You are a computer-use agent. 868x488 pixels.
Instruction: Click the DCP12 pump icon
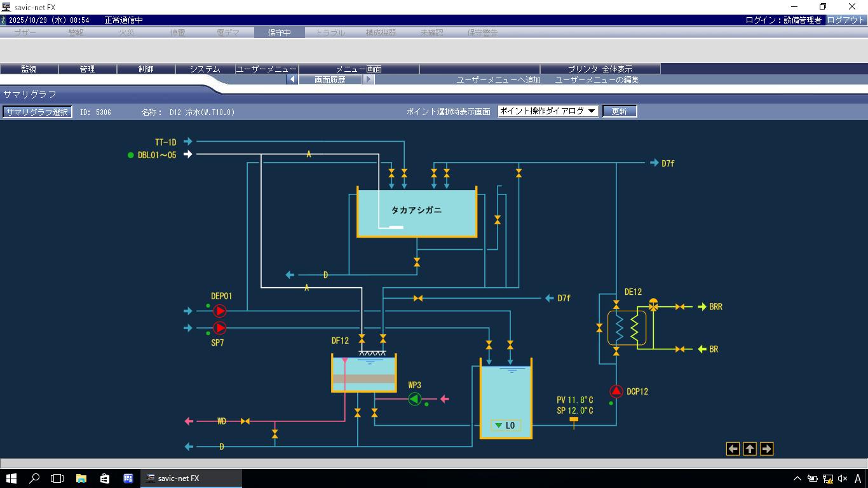pyautogui.click(x=616, y=391)
